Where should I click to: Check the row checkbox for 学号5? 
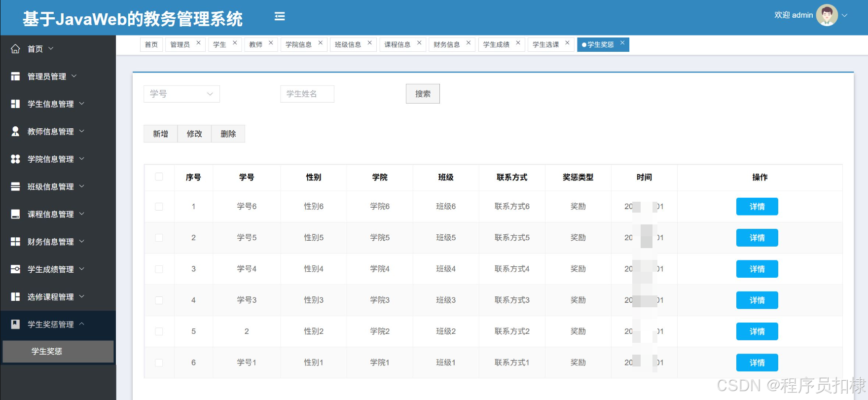[159, 238]
